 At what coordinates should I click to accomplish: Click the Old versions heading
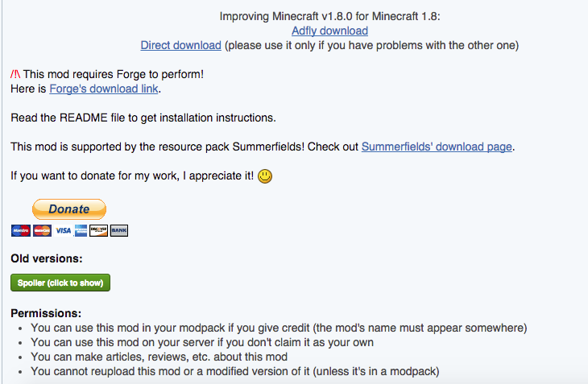[x=47, y=258]
